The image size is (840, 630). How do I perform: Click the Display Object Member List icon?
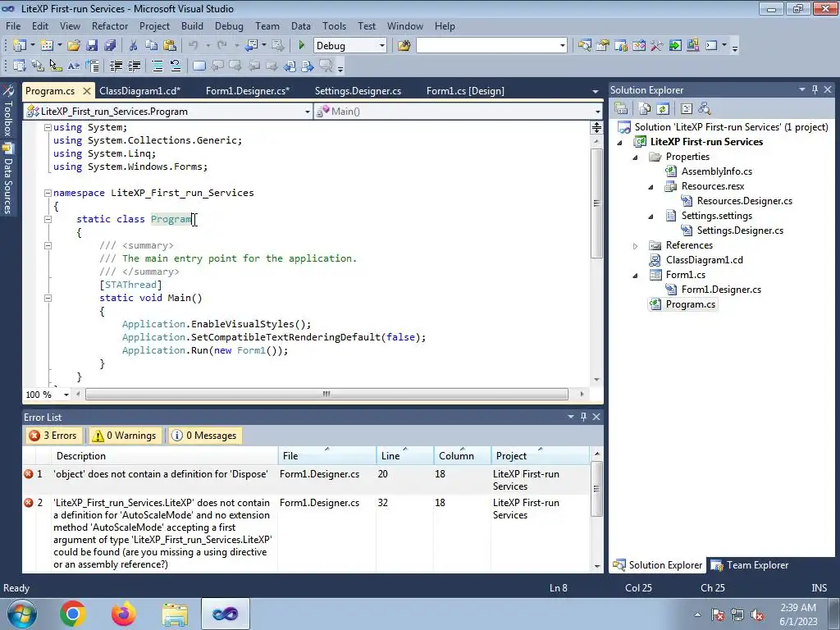coord(20,66)
